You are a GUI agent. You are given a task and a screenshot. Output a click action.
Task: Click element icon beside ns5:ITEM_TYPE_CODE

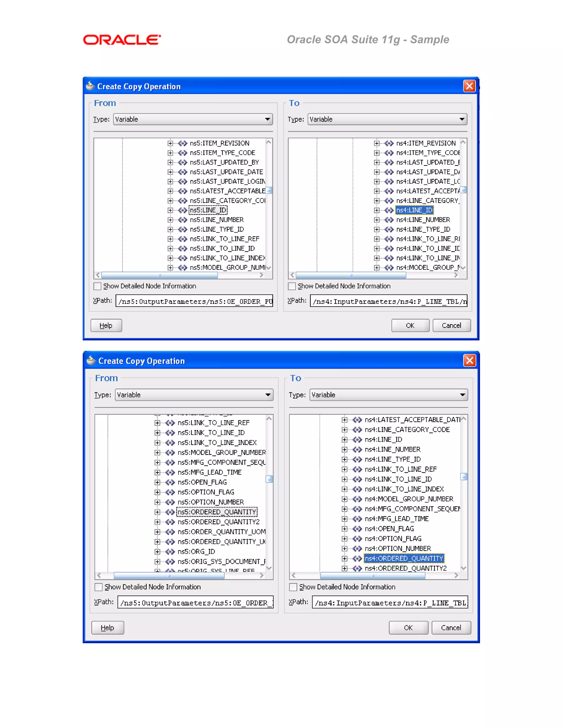point(183,153)
